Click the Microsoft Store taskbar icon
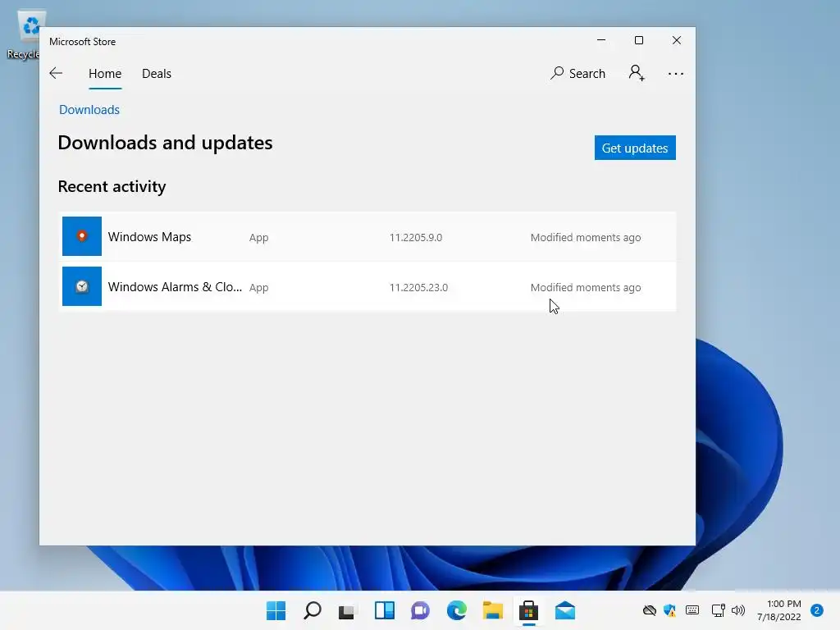The height and width of the screenshot is (630, 840). (529, 610)
